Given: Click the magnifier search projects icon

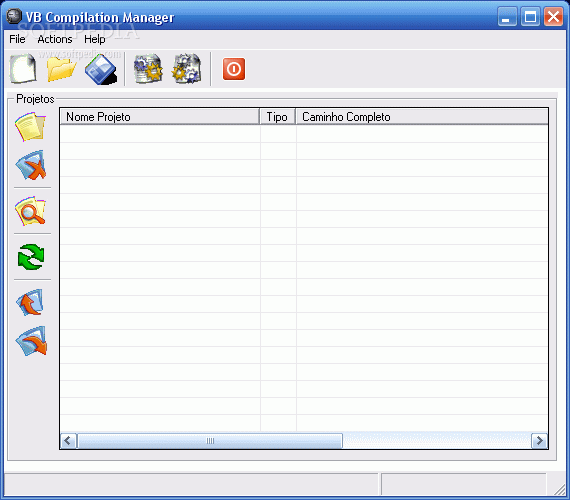Looking at the screenshot, I should (31, 211).
